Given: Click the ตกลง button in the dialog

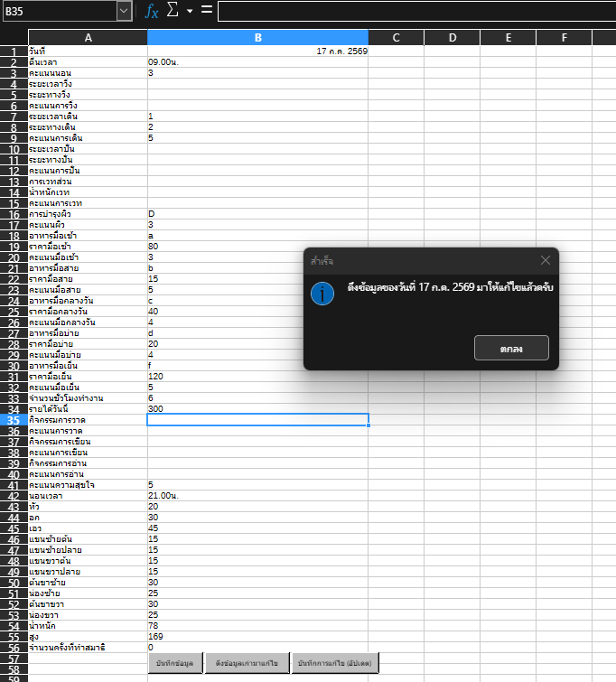Looking at the screenshot, I should [511, 348].
